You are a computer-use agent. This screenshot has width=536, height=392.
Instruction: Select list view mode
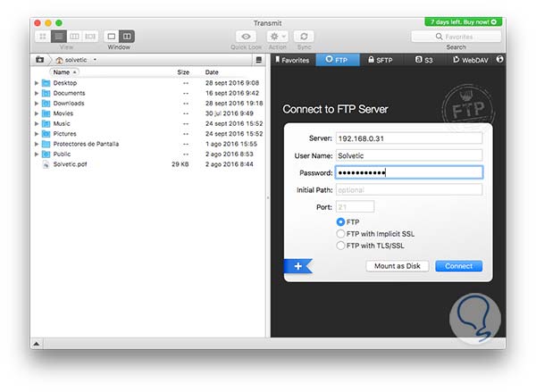(59, 37)
